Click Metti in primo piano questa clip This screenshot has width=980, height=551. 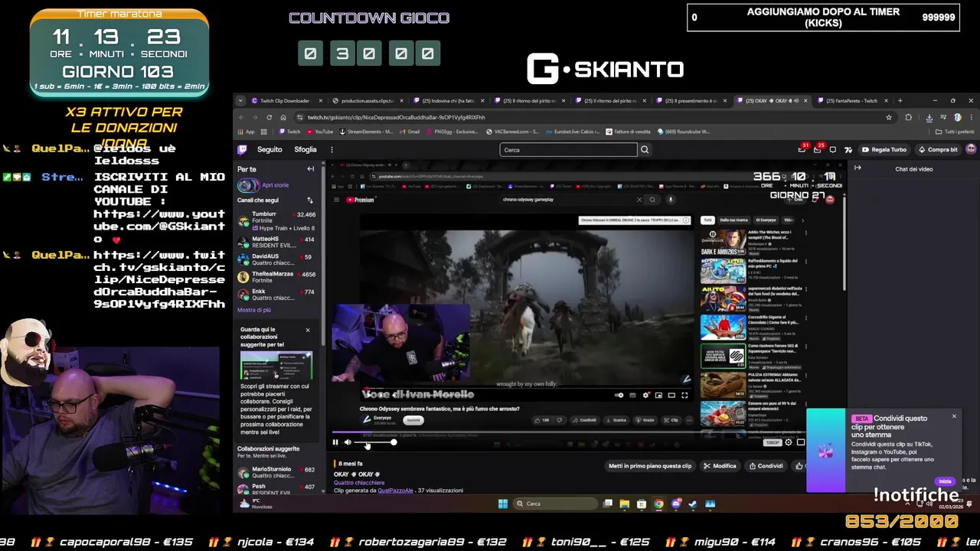point(650,466)
